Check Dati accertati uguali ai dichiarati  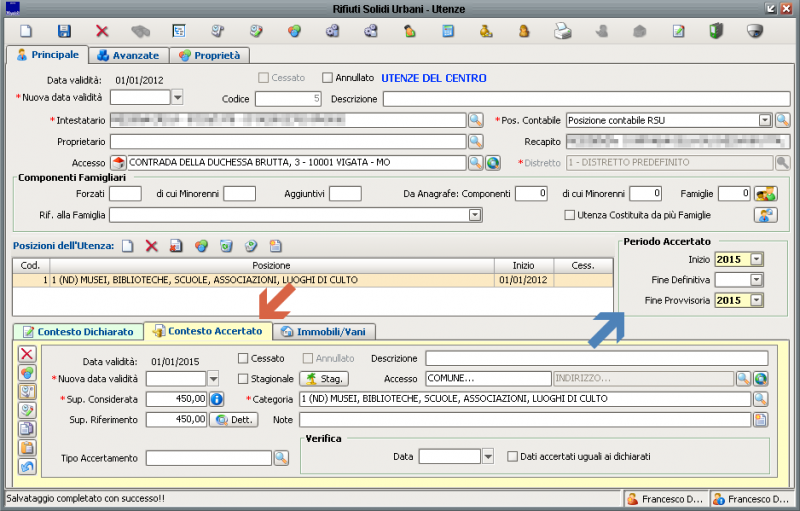tap(513, 456)
